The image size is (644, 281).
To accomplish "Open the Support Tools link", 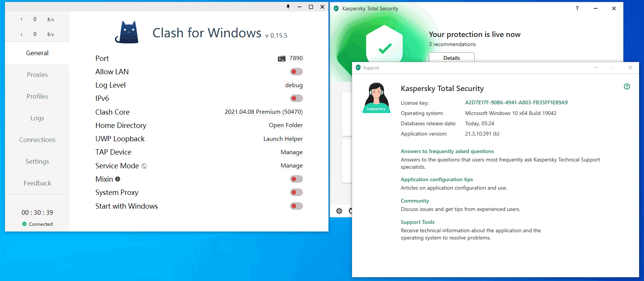I will tap(418, 222).
